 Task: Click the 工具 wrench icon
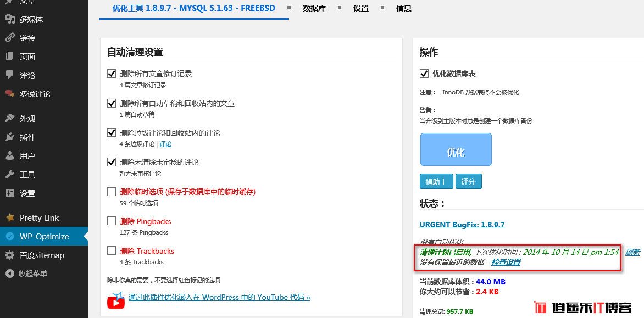pos(10,175)
